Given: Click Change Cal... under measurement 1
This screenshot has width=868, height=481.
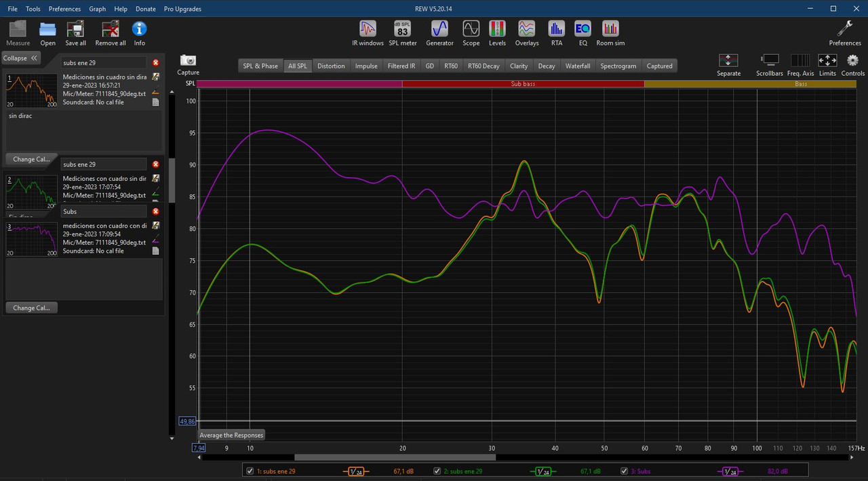Looking at the screenshot, I should coord(32,159).
